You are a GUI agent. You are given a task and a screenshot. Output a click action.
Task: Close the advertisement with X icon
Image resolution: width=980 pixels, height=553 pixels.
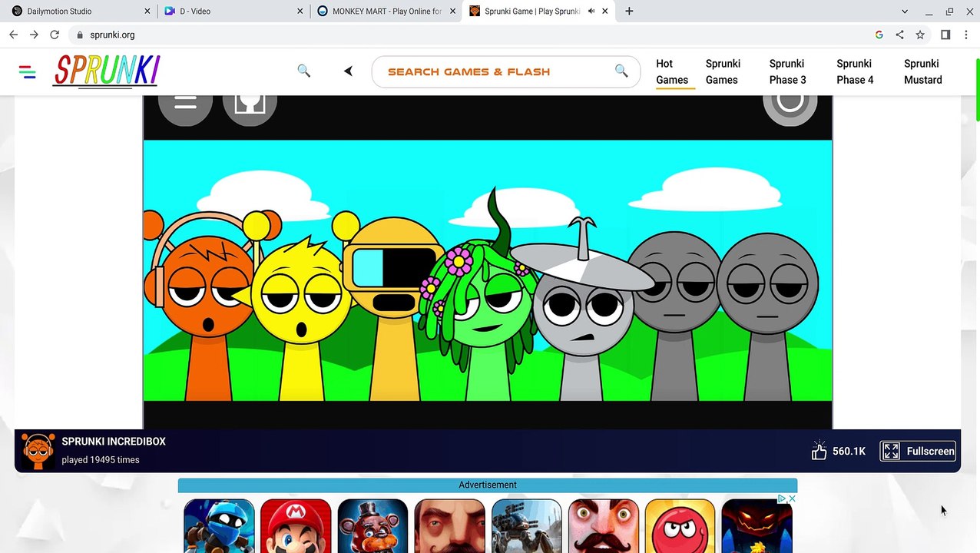tap(793, 499)
